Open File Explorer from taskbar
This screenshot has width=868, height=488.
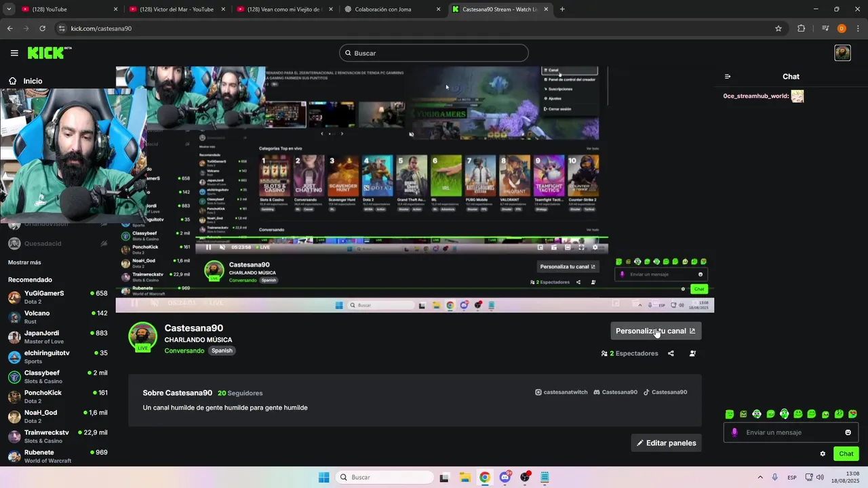[465, 477]
